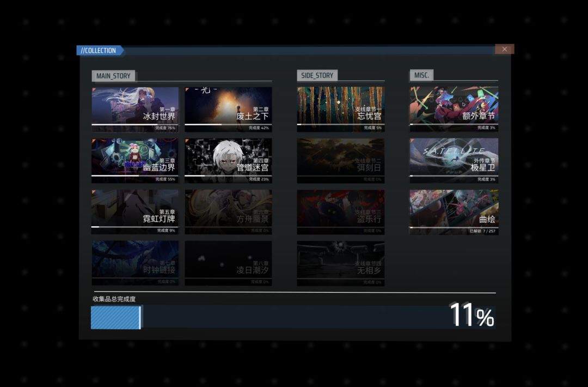The image size is (588, 387).
Task: Click 完成度 23% under 管道迷宫
Action: tap(259, 179)
